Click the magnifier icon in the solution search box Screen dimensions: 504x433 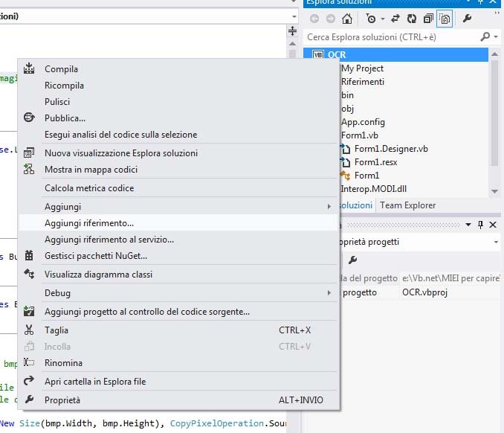click(x=485, y=36)
